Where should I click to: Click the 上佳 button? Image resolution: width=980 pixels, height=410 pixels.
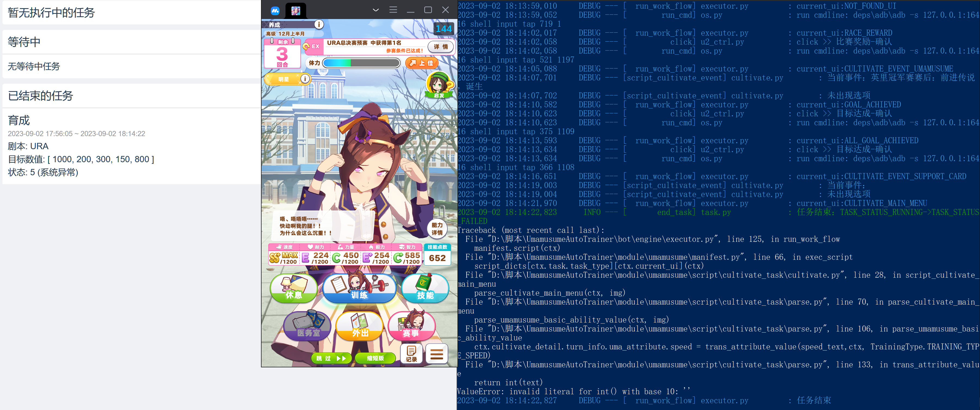[x=422, y=63]
